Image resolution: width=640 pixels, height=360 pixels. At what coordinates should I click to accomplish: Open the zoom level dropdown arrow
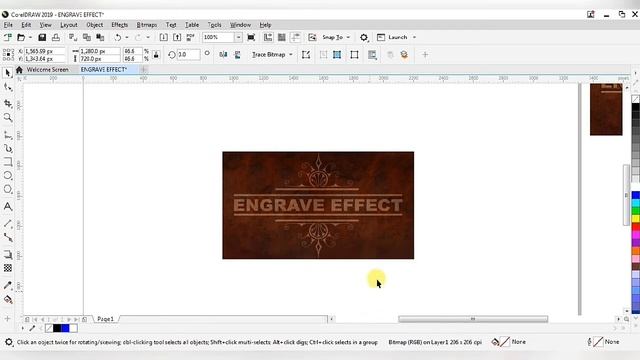(x=238, y=37)
